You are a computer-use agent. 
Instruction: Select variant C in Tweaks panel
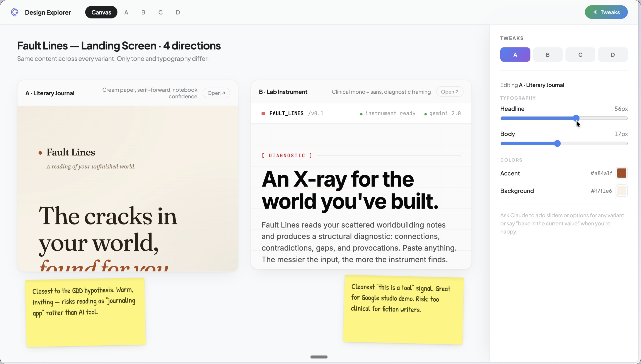point(580,54)
